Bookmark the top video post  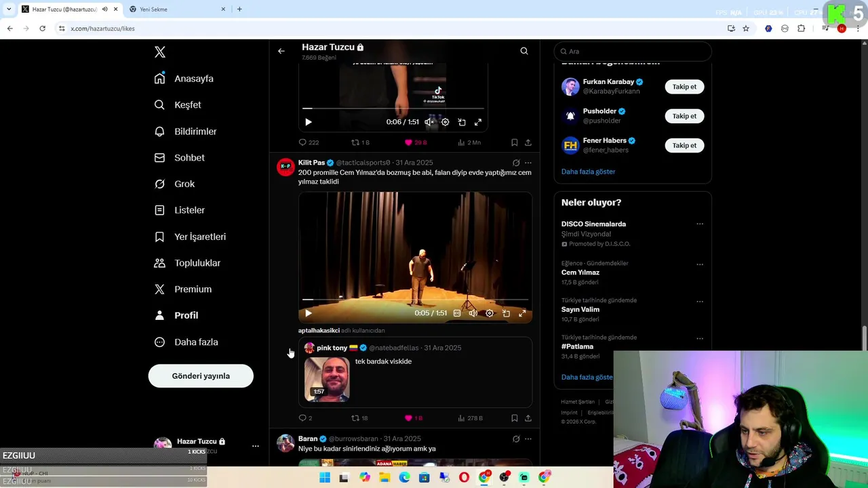pyautogui.click(x=514, y=142)
